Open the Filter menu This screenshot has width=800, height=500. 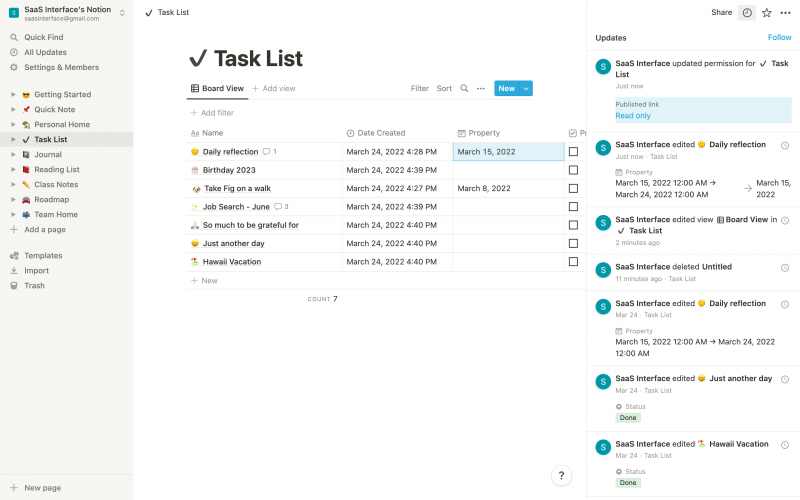pyautogui.click(x=419, y=88)
